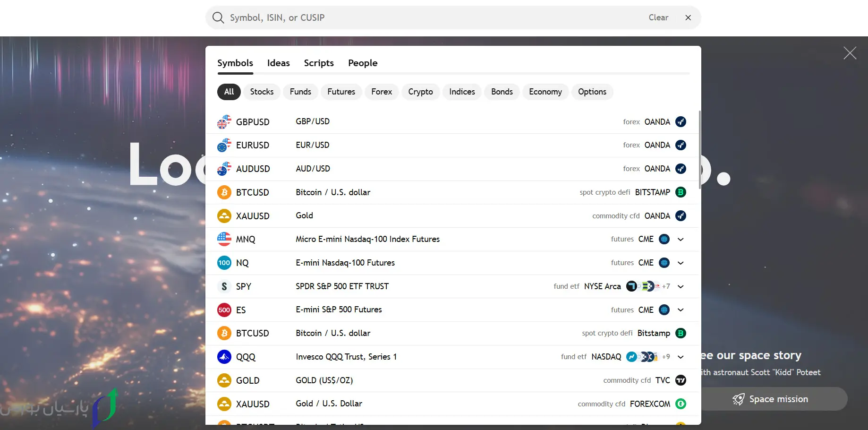The height and width of the screenshot is (430, 868).
Task: Filter results by Funds
Action: tap(300, 92)
